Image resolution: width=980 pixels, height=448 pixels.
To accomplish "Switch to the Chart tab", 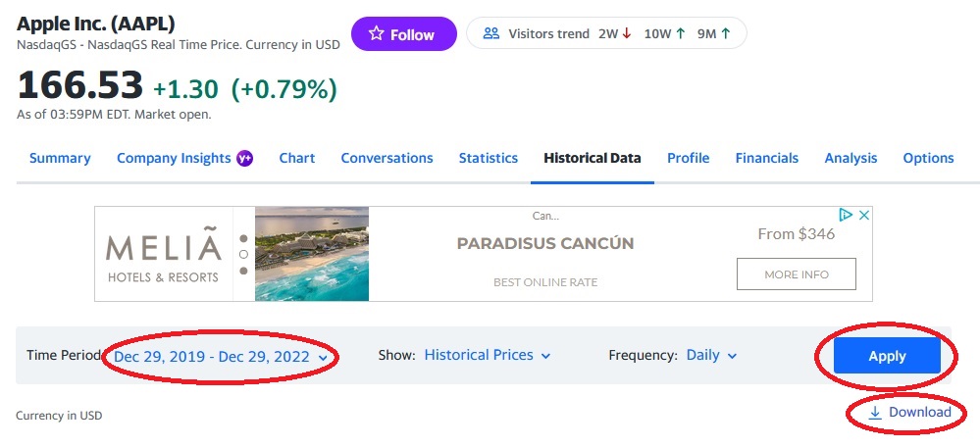I will click(x=296, y=158).
